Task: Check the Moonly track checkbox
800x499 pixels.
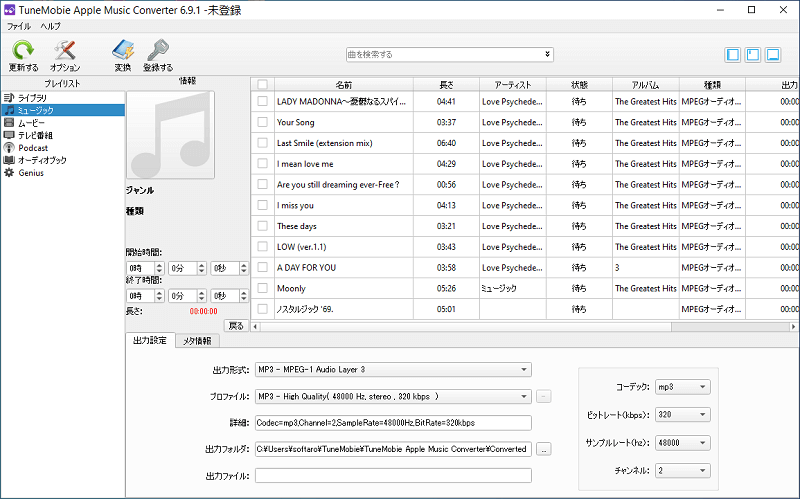Action: (263, 288)
